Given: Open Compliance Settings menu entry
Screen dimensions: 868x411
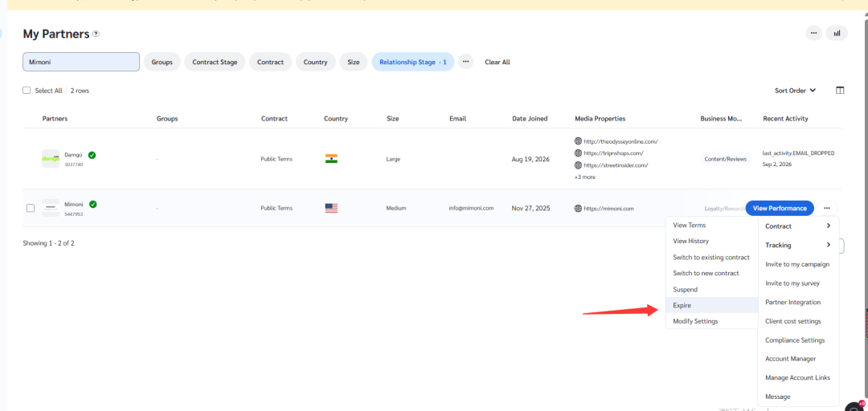Looking at the screenshot, I should pos(798,340).
